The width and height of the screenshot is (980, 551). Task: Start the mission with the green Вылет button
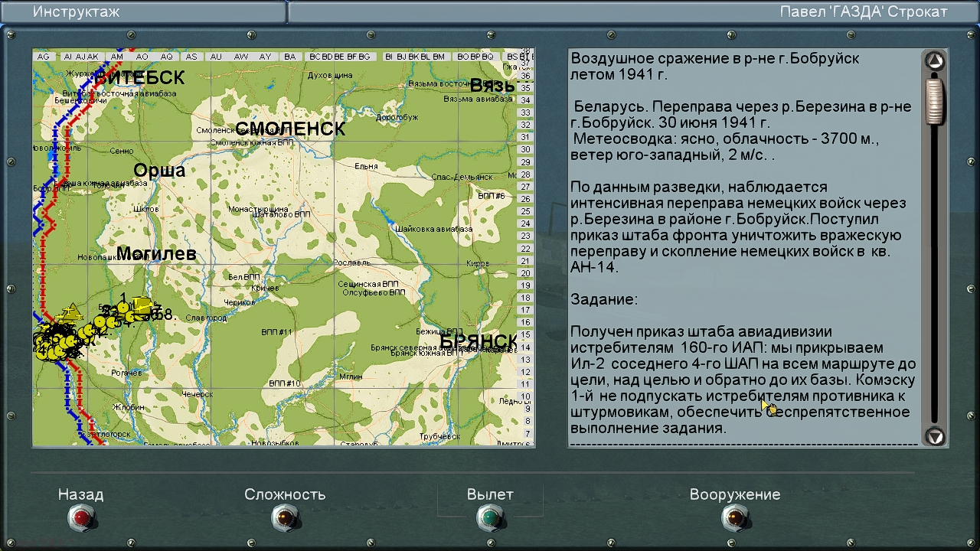coord(490,519)
